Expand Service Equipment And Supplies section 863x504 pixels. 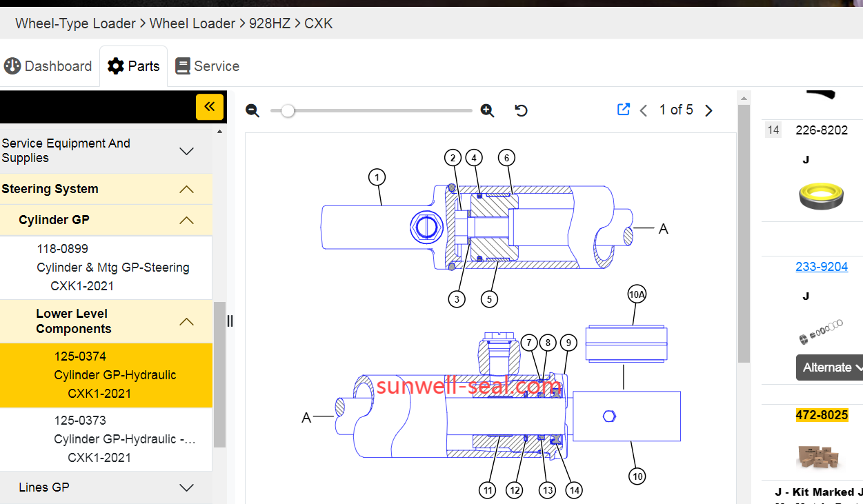186,151
